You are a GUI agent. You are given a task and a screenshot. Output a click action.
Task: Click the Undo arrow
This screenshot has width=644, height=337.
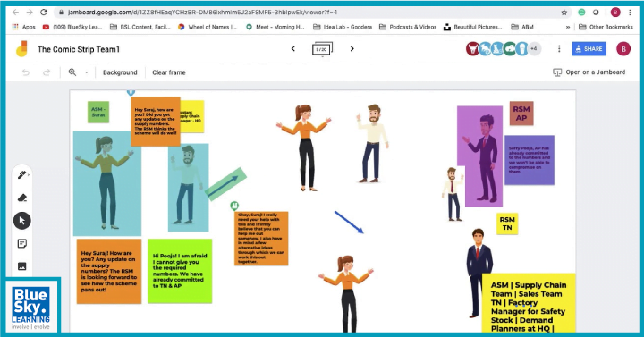(26, 72)
